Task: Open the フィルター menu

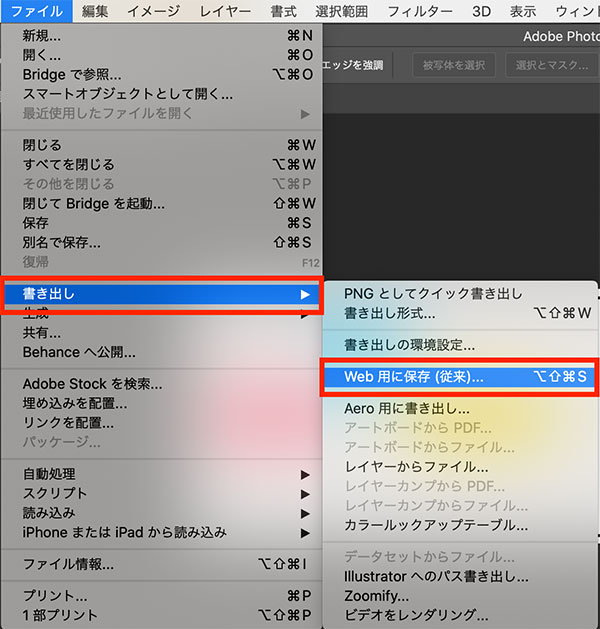Action: tap(420, 11)
